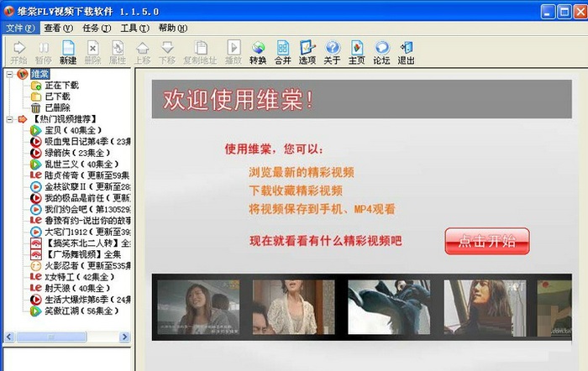Select 已下载 folder in tree

coord(57,97)
